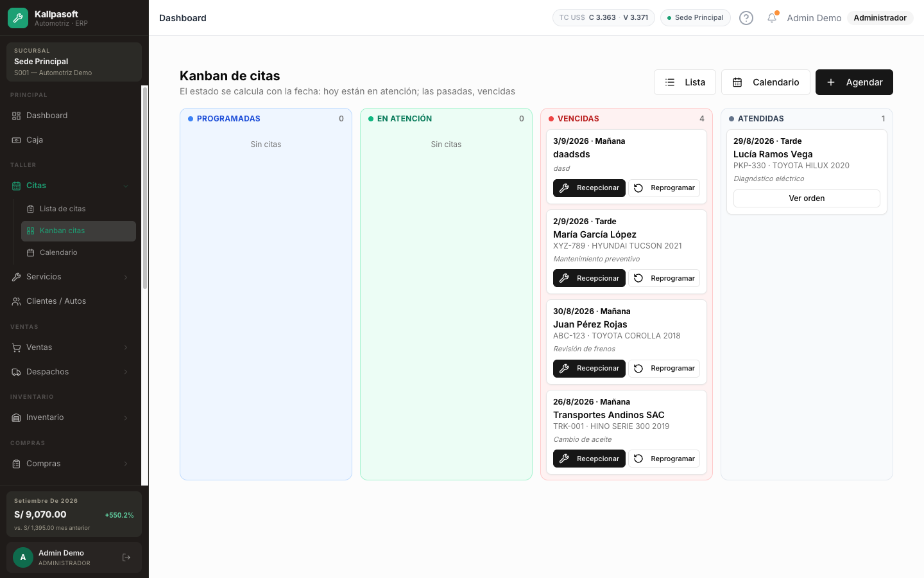924x578 pixels.
Task: Click the ATENDIDAS column header
Action: [x=807, y=119]
